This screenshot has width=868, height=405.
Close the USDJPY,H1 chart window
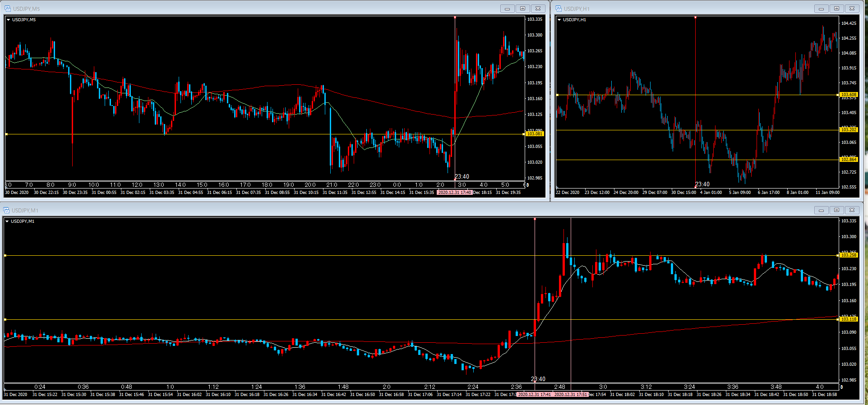852,9
